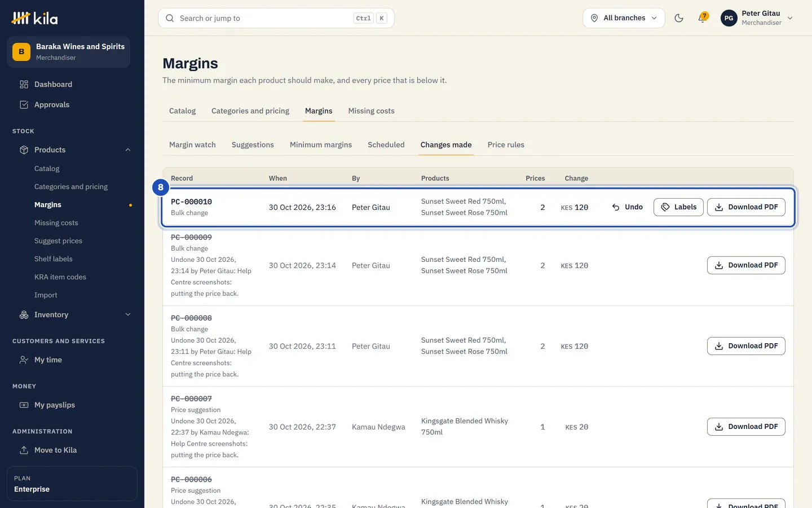Open the Minimum margins sub-tab

[x=321, y=144]
